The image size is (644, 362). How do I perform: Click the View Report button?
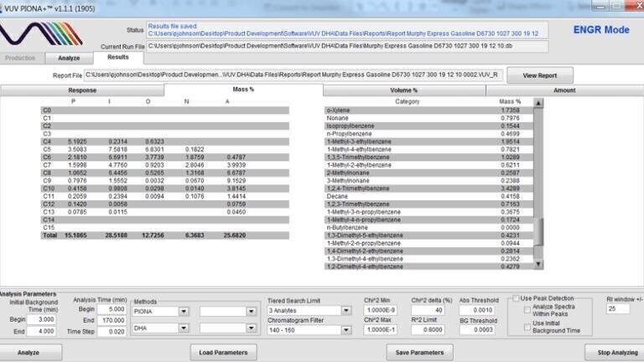(x=540, y=75)
